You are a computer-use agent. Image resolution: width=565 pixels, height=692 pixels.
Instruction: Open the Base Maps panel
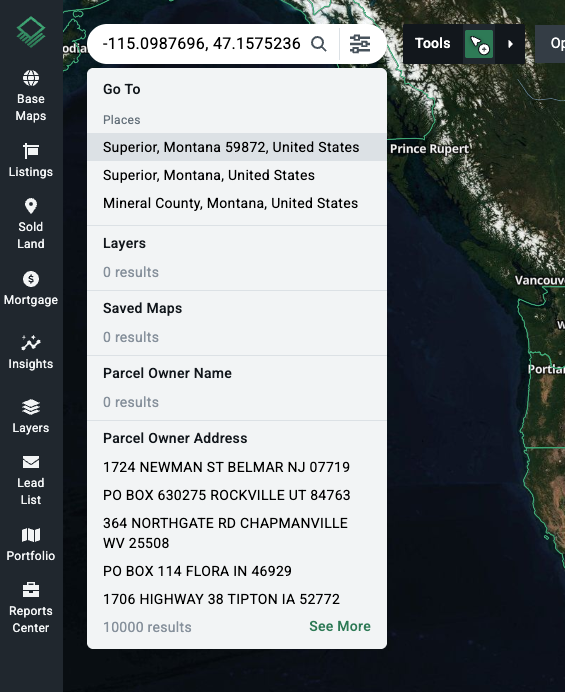(31, 96)
